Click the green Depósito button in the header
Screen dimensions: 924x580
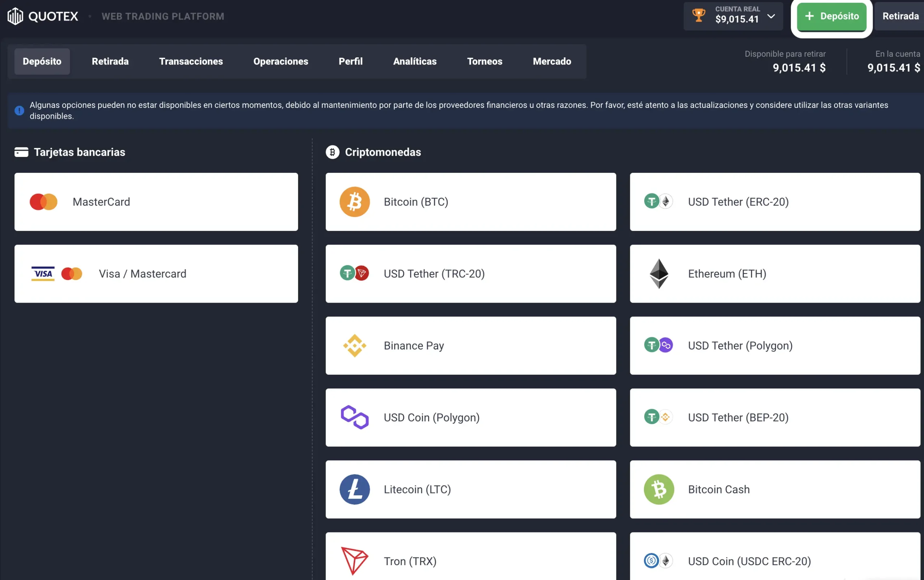(832, 17)
